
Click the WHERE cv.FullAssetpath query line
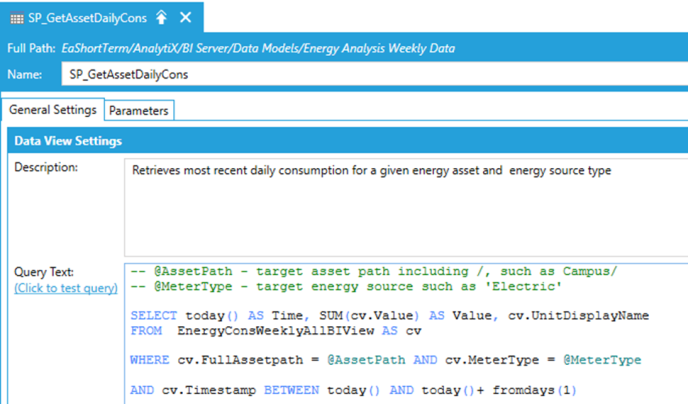tap(385, 358)
